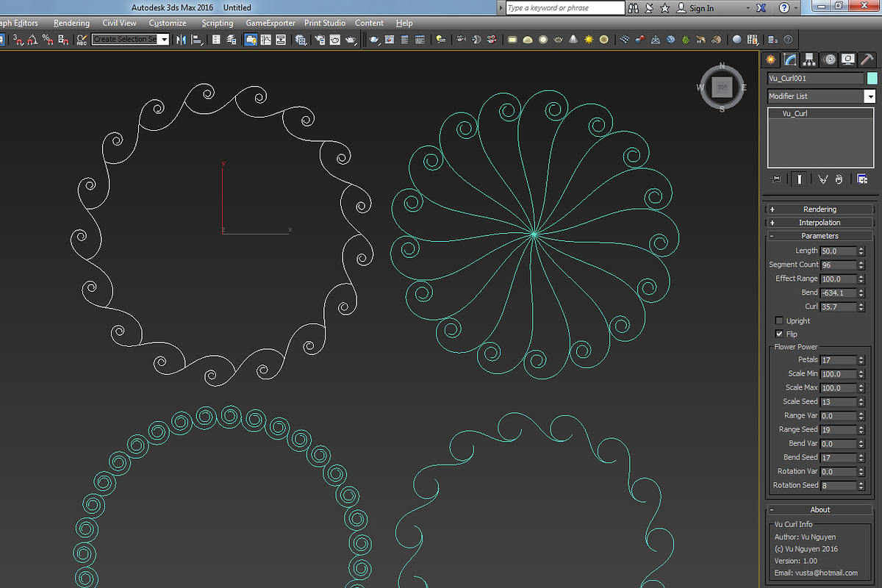Open the Scripting menu

click(218, 24)
